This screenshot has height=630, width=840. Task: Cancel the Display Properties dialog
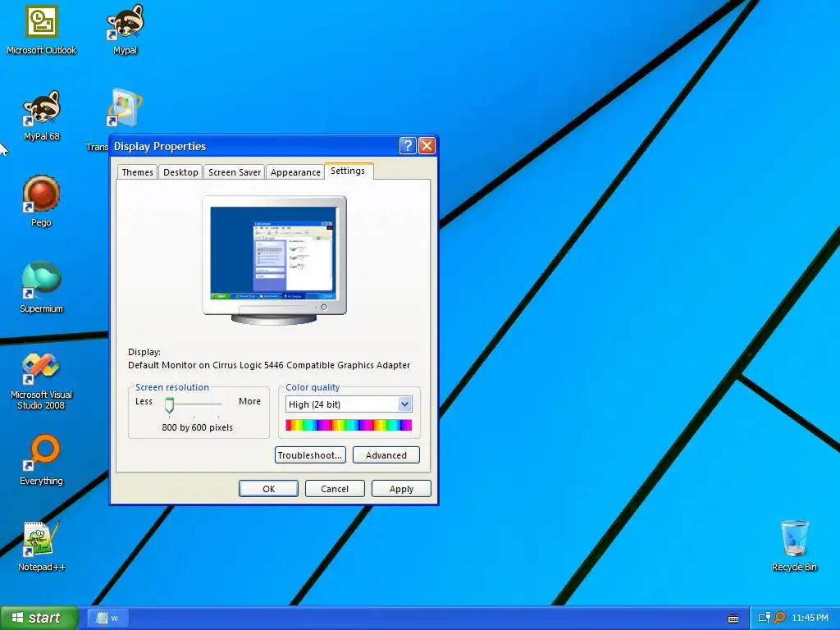click(x=335, y=489)
